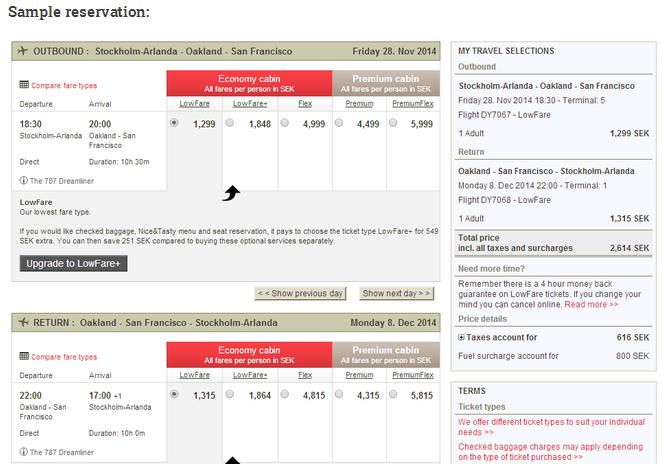Open checked baggage charges terms link

[550, 452]
